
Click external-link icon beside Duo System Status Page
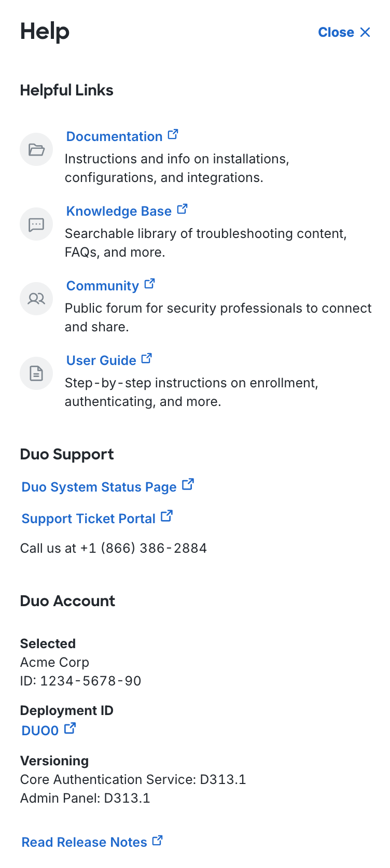coord(188,485)
